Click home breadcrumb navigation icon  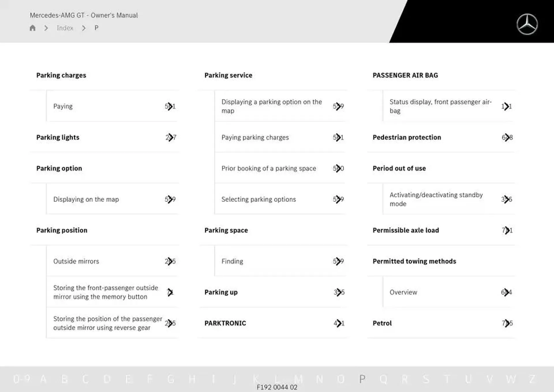(33, 28)
